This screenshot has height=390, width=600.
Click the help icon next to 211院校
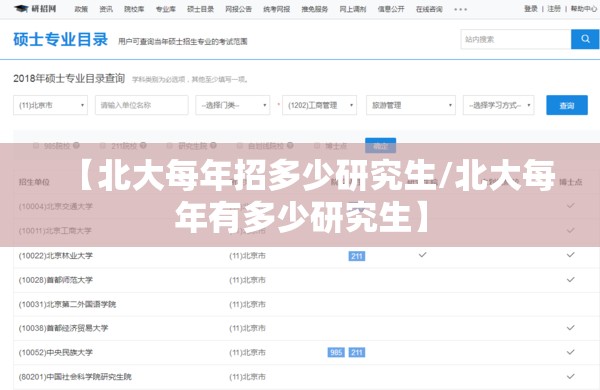(143, 145)
